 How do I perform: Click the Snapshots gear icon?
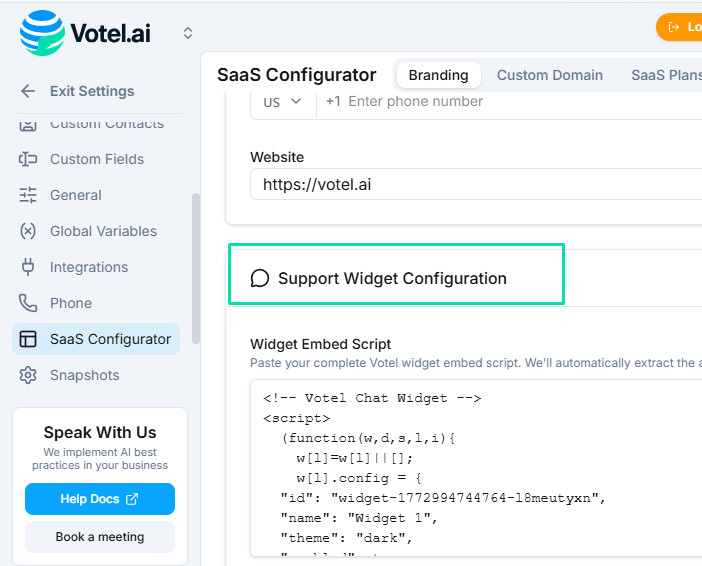pos(28,375)
